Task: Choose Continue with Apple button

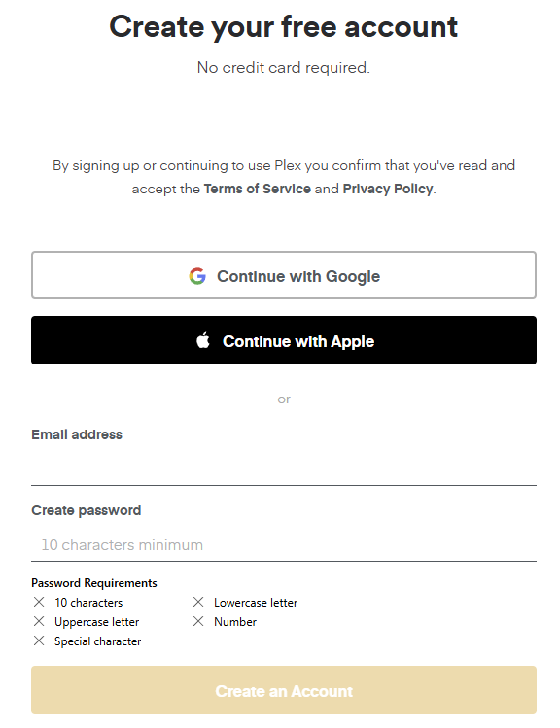Action: tap(284, 340)
